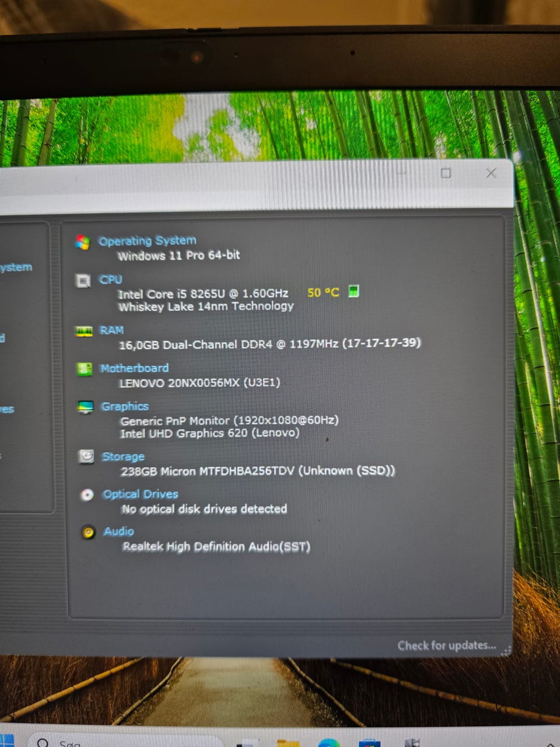The image size is (560, 747).
Task: Open the Optical Drives section heading
Action: [141, 494]
